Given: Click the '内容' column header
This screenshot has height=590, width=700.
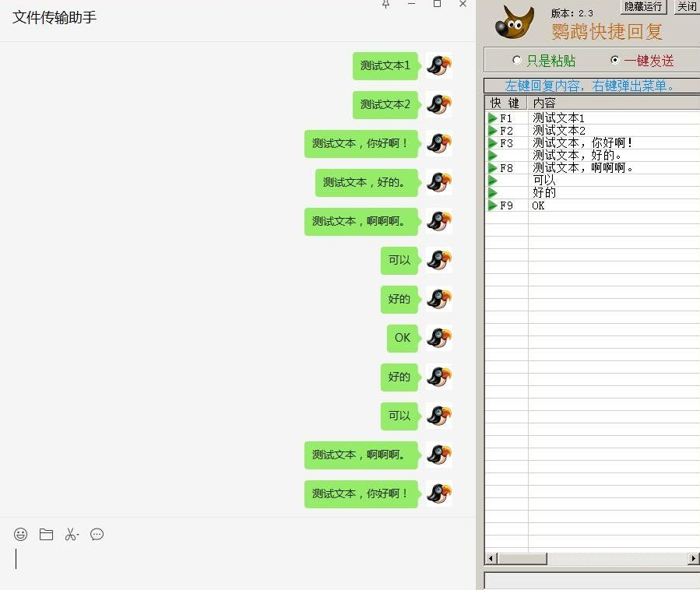Looking at the screenshot, I should [545, 103].
